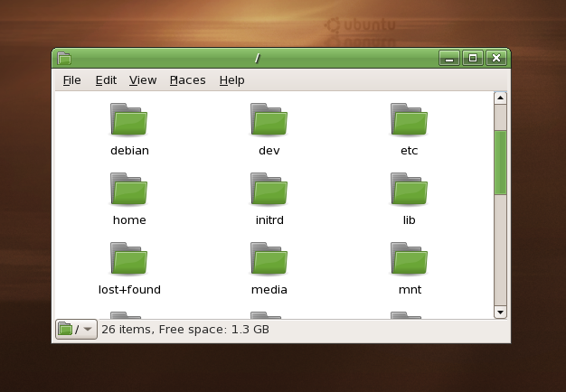Click the dev folder label

[x=269, y=150]
